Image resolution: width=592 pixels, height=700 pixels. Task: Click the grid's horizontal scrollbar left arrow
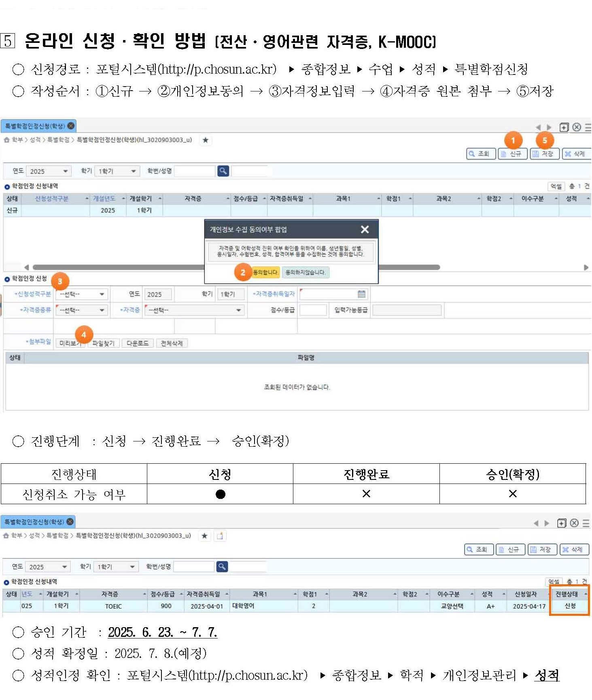coord(27,267)
